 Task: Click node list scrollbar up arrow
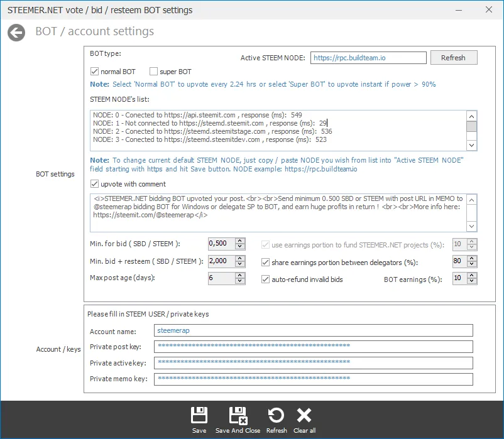pos(471,116)
